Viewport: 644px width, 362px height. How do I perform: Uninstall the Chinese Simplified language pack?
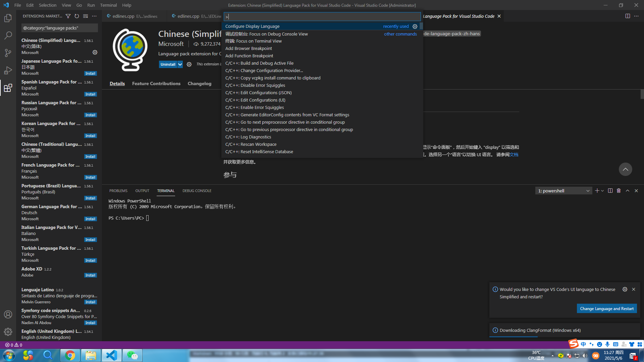tap(168, 64)
